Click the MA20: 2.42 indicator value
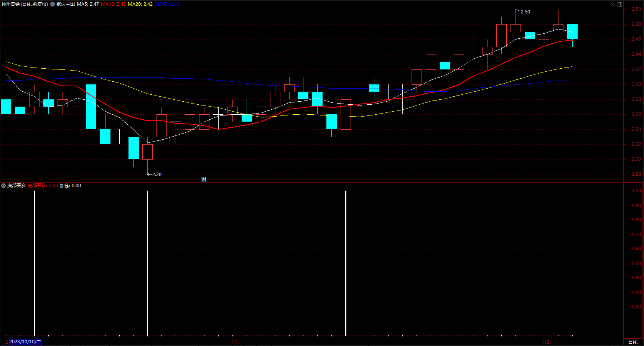644x346 pixels. [x=140, y=4]
